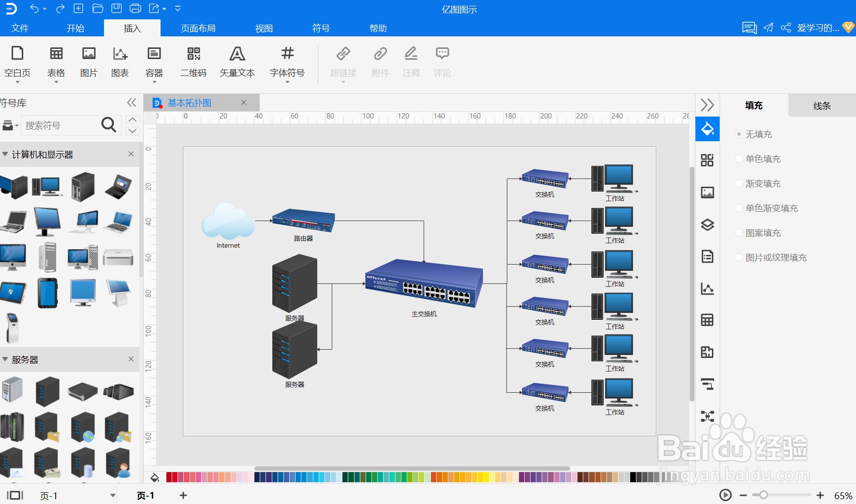Click the save icon in title bar
Screen dimensions: 856x504
(x=117, y=8)
